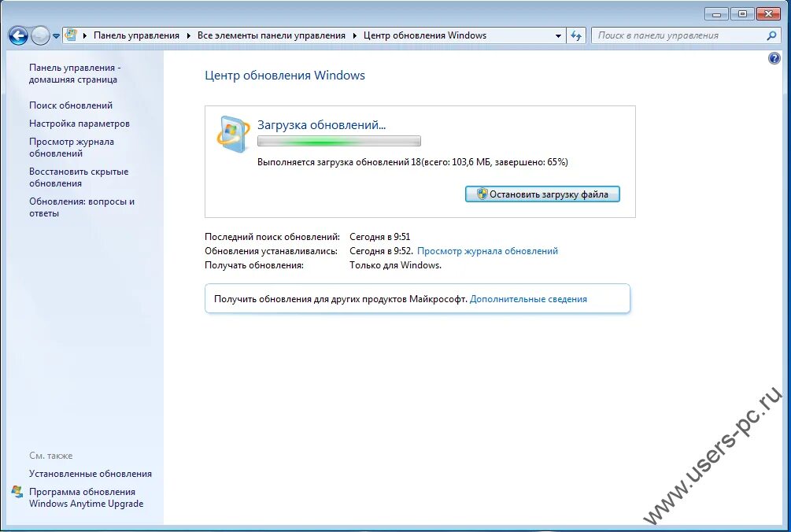
Task: Open 'Программа обновления Windows Anytime Upgrade'
Action: [86, 497]
